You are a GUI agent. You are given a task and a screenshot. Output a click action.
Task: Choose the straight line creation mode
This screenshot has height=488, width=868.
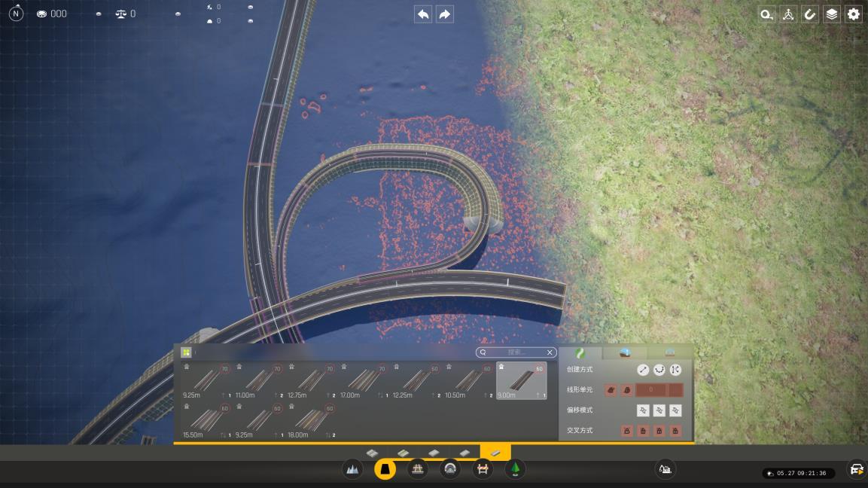click(x=643, y=370)
